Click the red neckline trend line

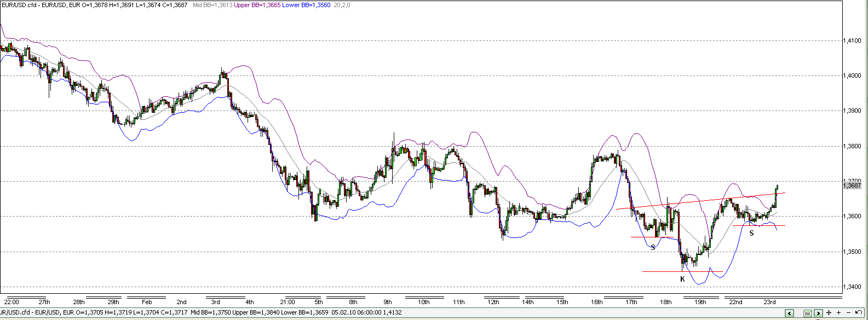(701, 201)
